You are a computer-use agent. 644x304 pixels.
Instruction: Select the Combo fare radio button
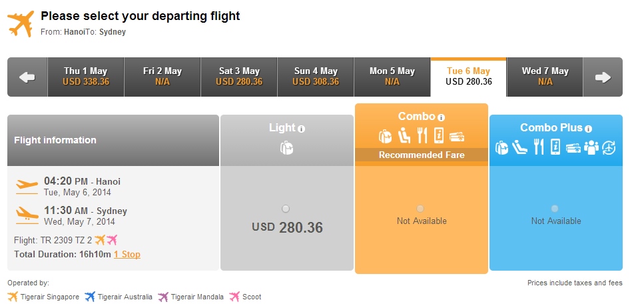click(420, 209)
